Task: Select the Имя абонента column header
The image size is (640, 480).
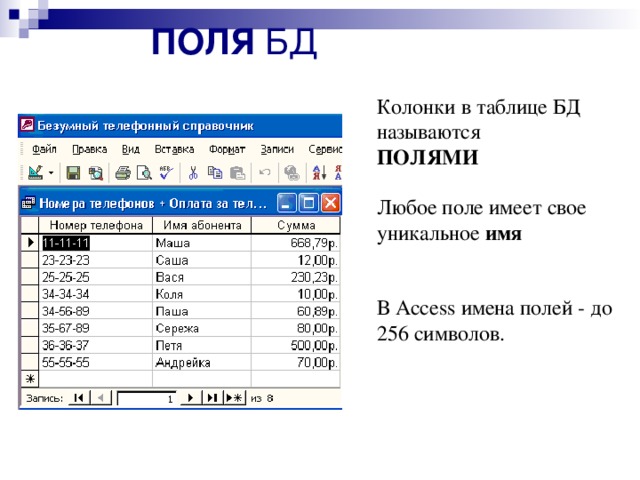Action: (x=202, y=225)
